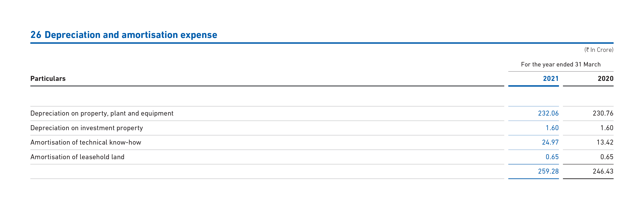Select the 'Particulars' column header
The image size is (644, 209).
(48, 79)
